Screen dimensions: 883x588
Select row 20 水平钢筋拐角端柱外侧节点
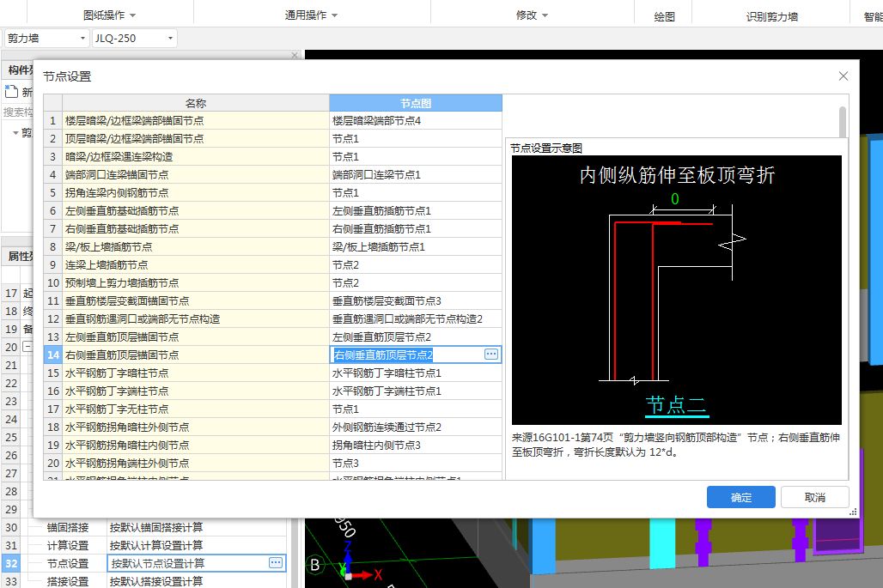click(x=195, y=463)
